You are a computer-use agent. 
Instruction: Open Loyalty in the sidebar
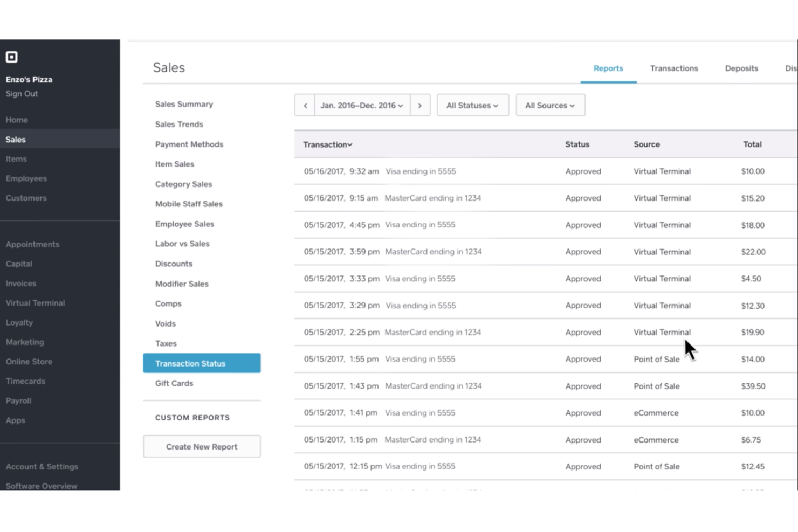pos(19,322)
